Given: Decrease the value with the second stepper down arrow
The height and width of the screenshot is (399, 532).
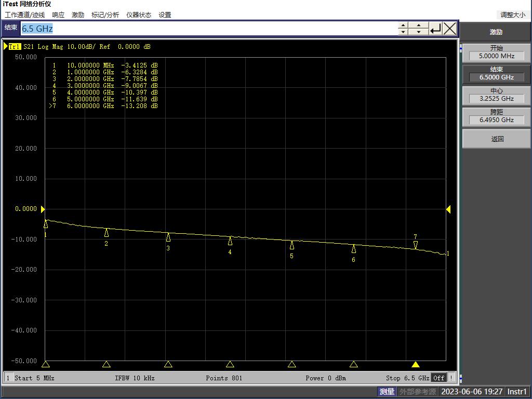Looking at the screenshot, I should (418, 32).
